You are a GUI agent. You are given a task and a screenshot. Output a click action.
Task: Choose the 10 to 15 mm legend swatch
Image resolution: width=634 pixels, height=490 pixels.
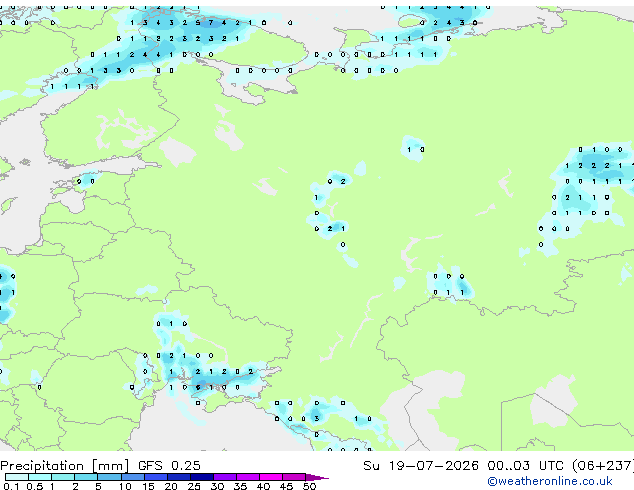tap(132, 477)
